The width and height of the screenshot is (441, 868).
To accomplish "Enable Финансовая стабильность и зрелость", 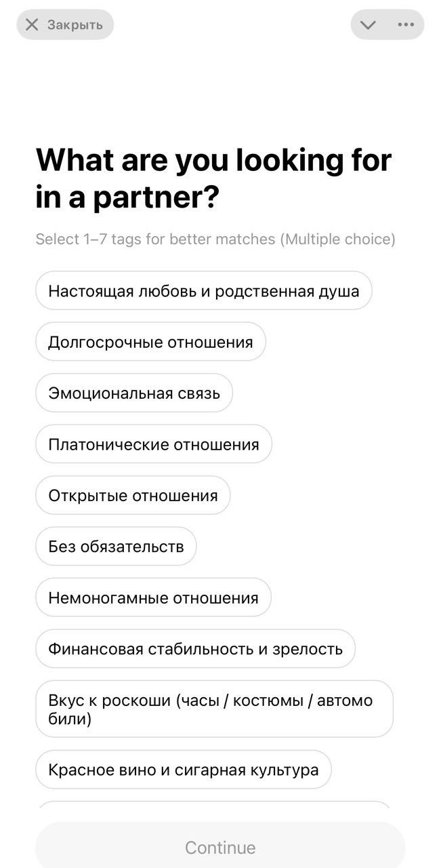I will [x=195, y=648].
